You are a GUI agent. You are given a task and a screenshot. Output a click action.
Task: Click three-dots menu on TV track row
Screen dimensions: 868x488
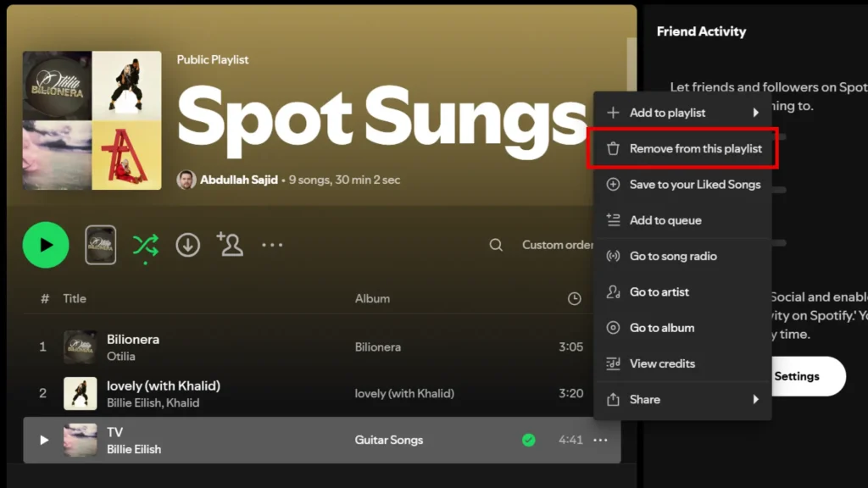tap(600, 440)
